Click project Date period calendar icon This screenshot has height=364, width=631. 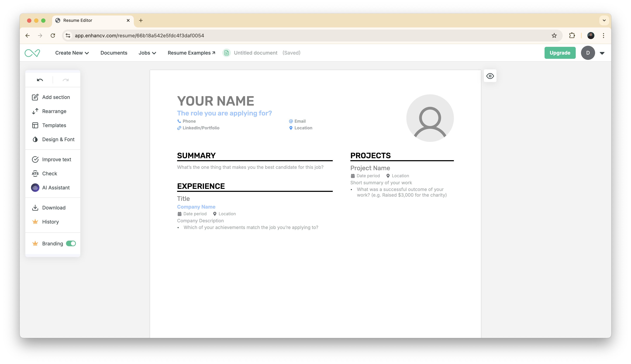tap(352, 176)
